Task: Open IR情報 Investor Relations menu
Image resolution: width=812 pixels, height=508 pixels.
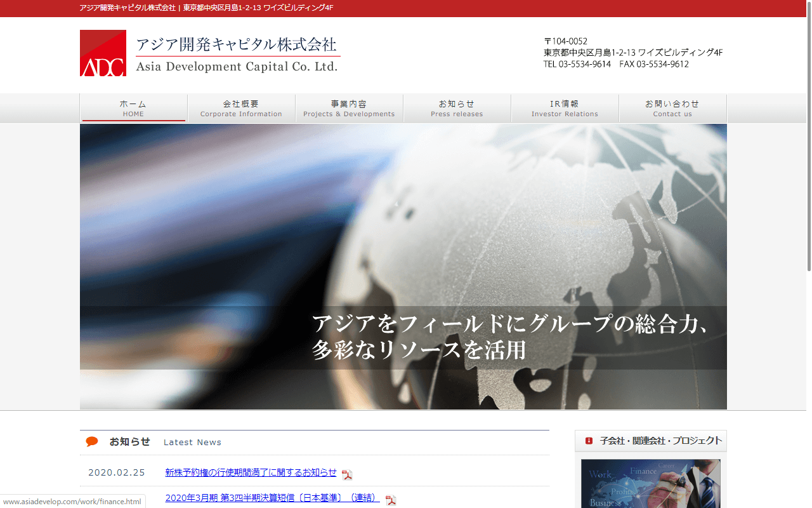Action: coord(565,109)
